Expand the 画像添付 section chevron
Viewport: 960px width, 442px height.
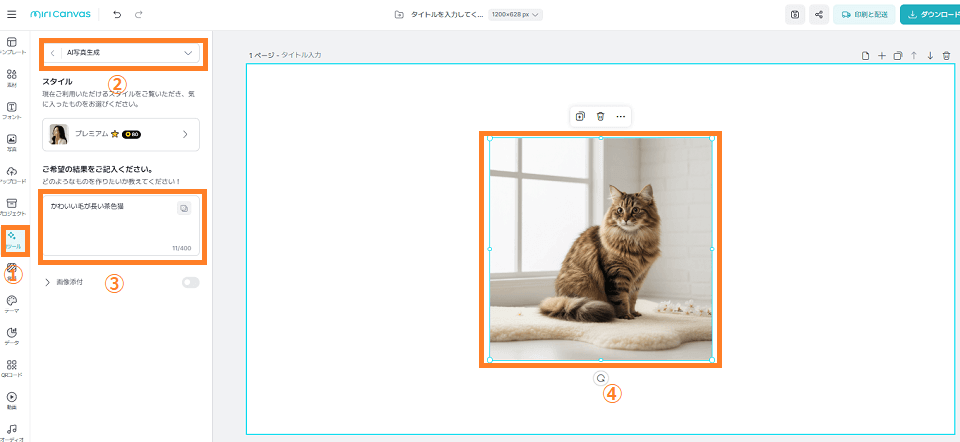(47, 283)
